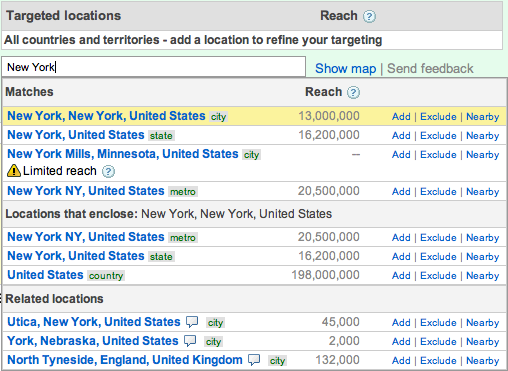Open the Show map link
The height and width of the screenshot is (371, 508).
pyautogui.click(x=346, y=68)
